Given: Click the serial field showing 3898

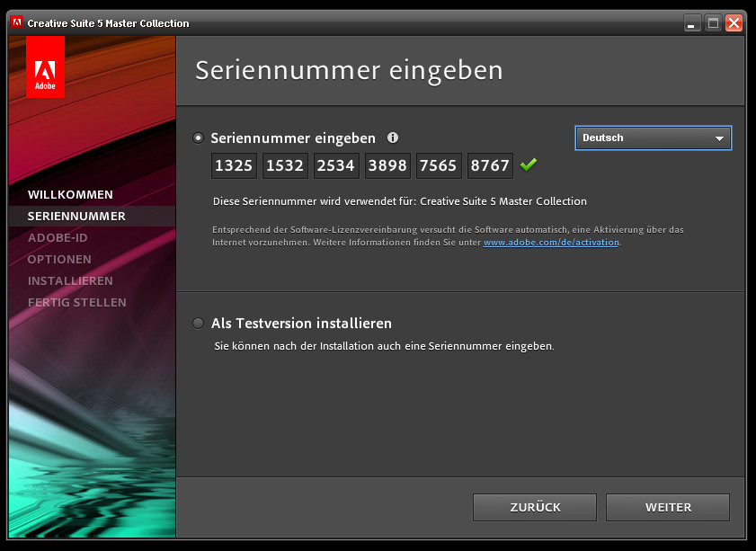Looking at the screenshot, I should click(x=387, y=165).
